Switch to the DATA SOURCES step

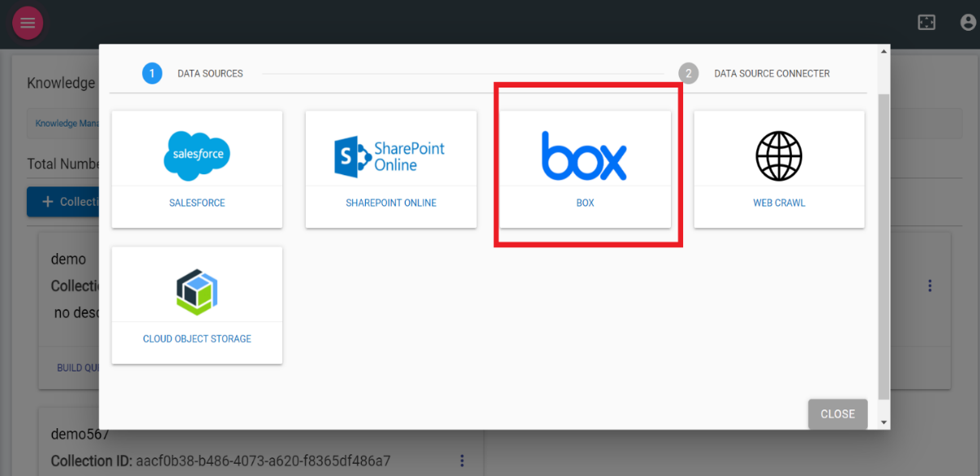[211, 73]
